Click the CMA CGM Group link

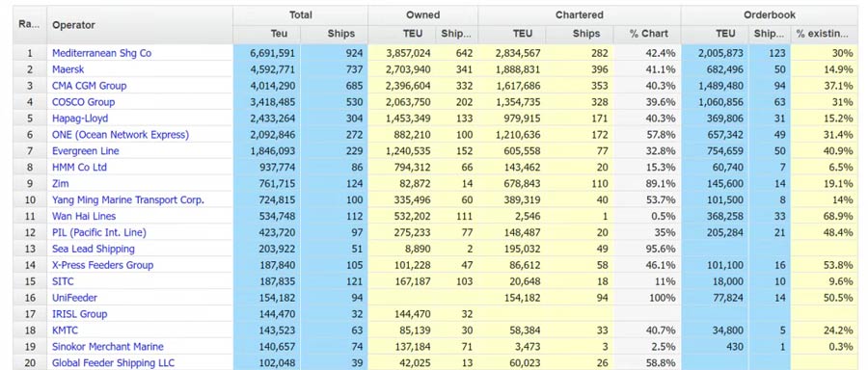coord(89,86)
